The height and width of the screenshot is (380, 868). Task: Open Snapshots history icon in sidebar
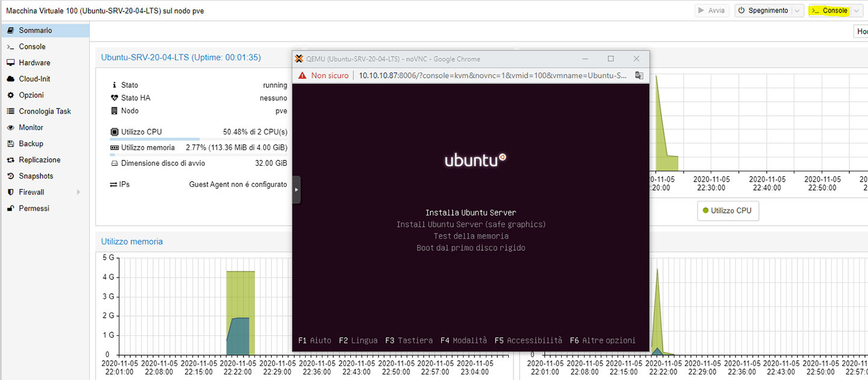click(x=10, y=176)
